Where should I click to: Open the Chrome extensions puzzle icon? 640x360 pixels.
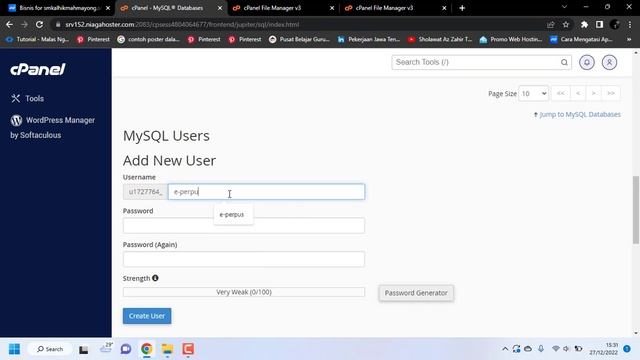pyautogui.click(x=584, y=24)
